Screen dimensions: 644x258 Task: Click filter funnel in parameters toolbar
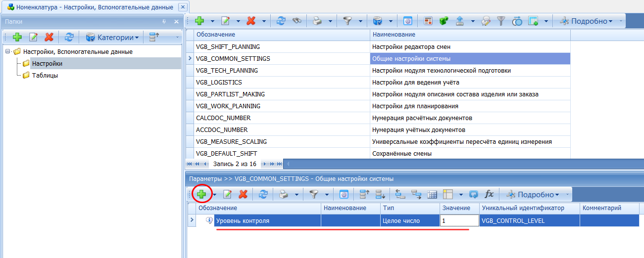314,194
